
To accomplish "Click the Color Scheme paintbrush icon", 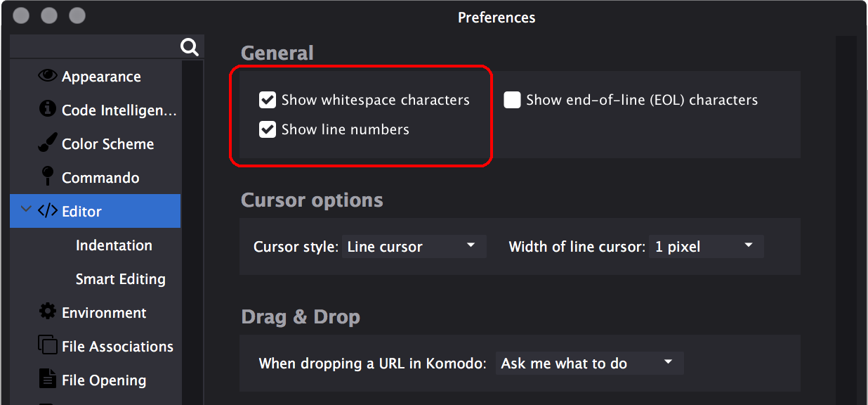I will tap(47, 143).
